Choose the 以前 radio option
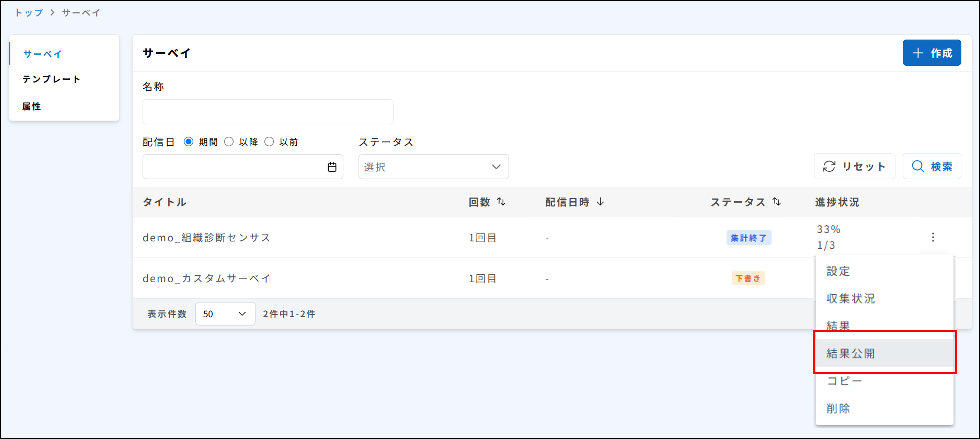The image size is (980, 439). pyautogui.click(x=270, y=141)
